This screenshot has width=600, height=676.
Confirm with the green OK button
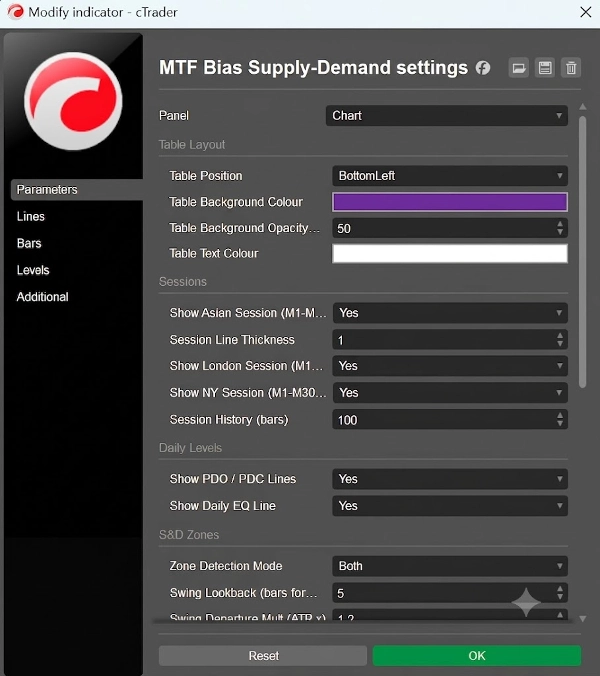click(x=477, y=656)
